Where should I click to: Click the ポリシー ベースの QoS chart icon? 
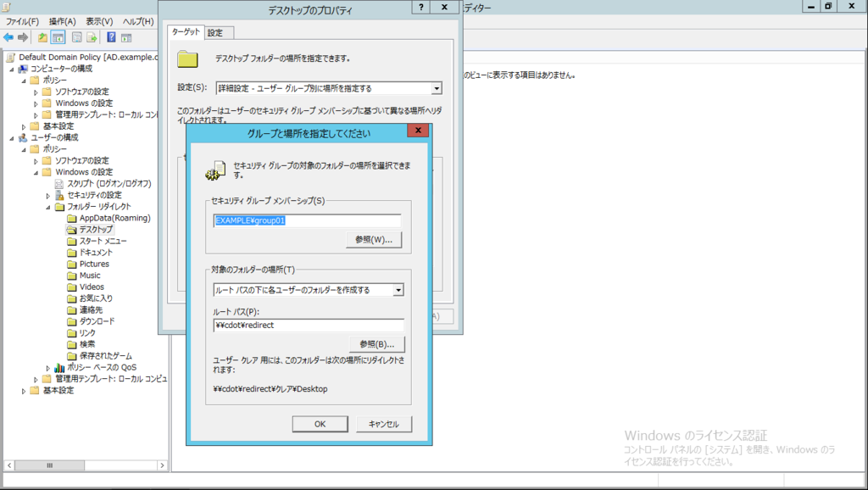tap(59, 367)
